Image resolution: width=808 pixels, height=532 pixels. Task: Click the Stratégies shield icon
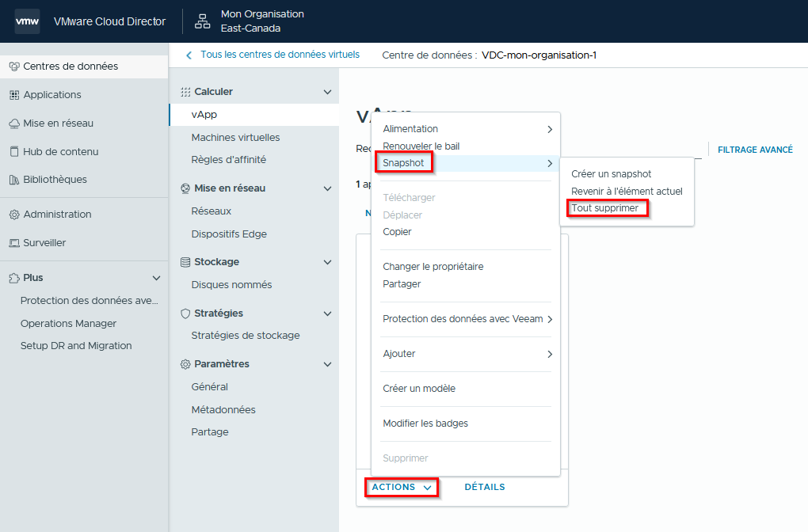[185, 313]
